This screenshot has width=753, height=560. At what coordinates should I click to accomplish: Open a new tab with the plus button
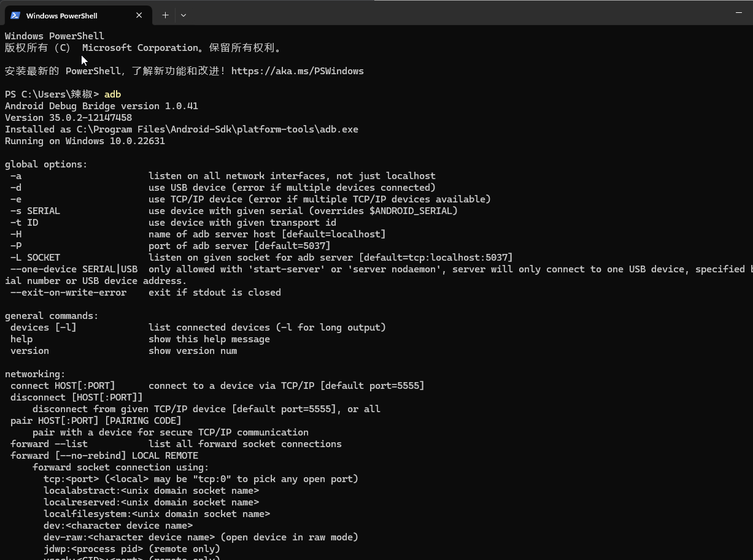(x=165, y=15)
